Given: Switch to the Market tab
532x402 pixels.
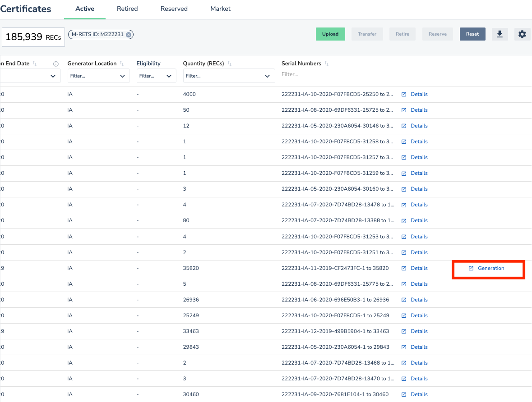Looking at the screenshot, I should point(220,9).
